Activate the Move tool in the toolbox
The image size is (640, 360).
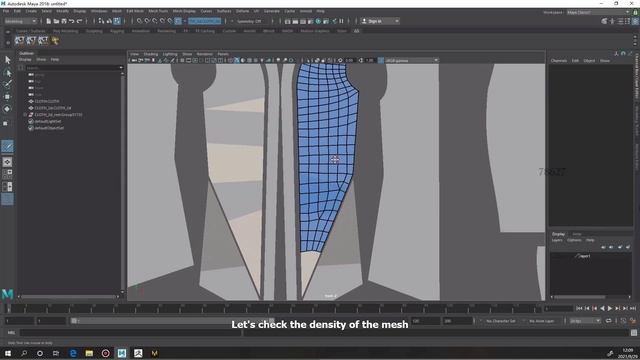tap(7, 97)
